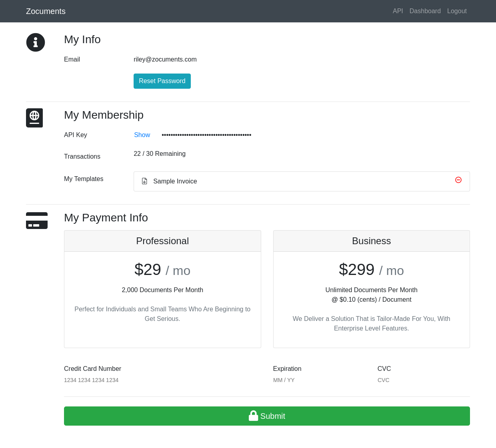The height and width of the screenshot is (448, 496).
Task: Open the API nav link
Action: click(x=398, y=11)
